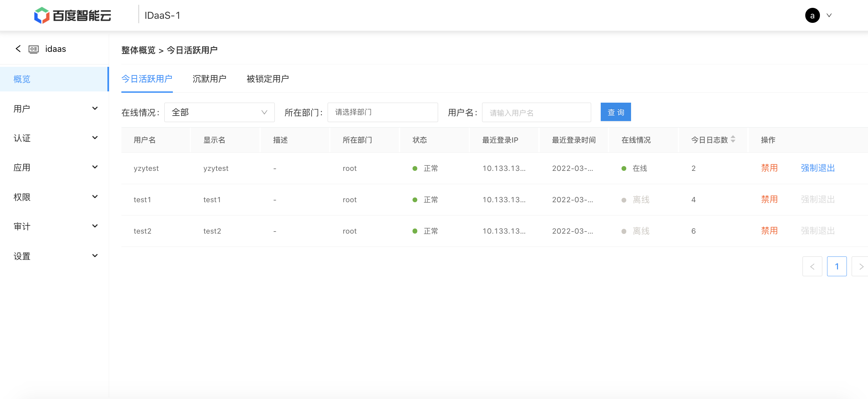Viewport: 868px width, 399px height.
Task: Click 禁用 for user test2
Action: (769, 231)
